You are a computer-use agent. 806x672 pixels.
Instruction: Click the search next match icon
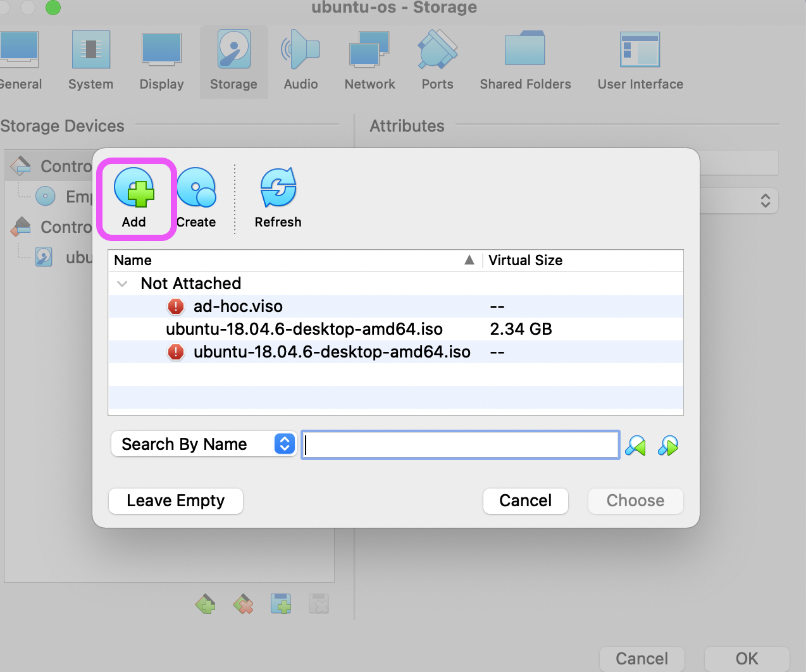668,446
